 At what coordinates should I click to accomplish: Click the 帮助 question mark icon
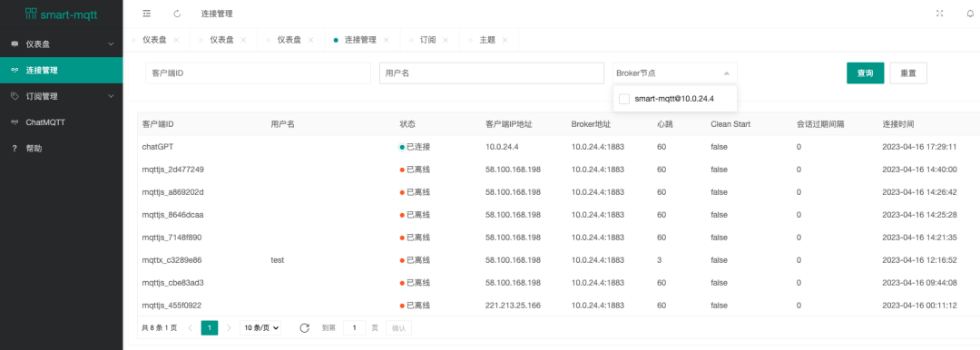coord(15,149)
